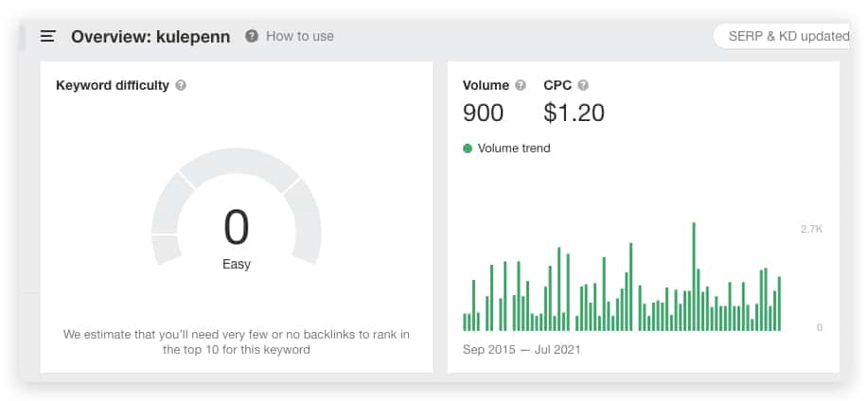The height and width of the screenshot is (401, 868).
Task: Click the 2.7K axis label
Action: pyautogui.click(x=811, y=229)
